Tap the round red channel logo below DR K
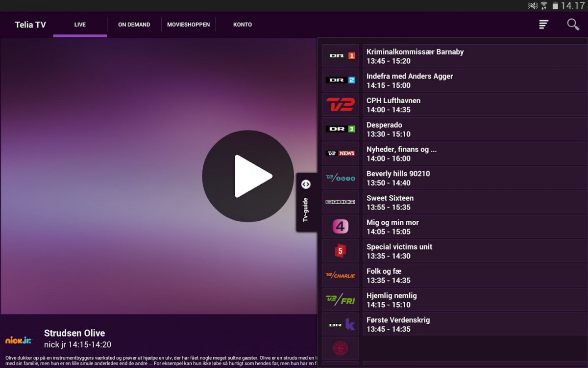The height and width of the screenshot is (368, 588). [x=341, y=348]
